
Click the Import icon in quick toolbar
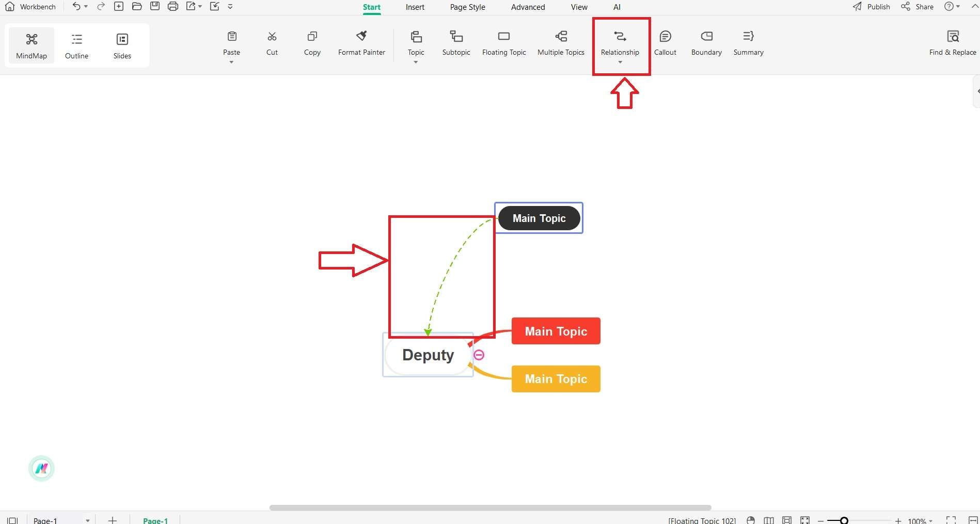[x=215, y=6]
